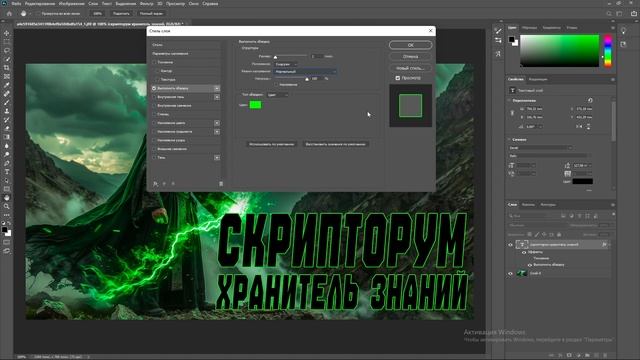Click plus button next to Внутренняя тень

[217, 97]
